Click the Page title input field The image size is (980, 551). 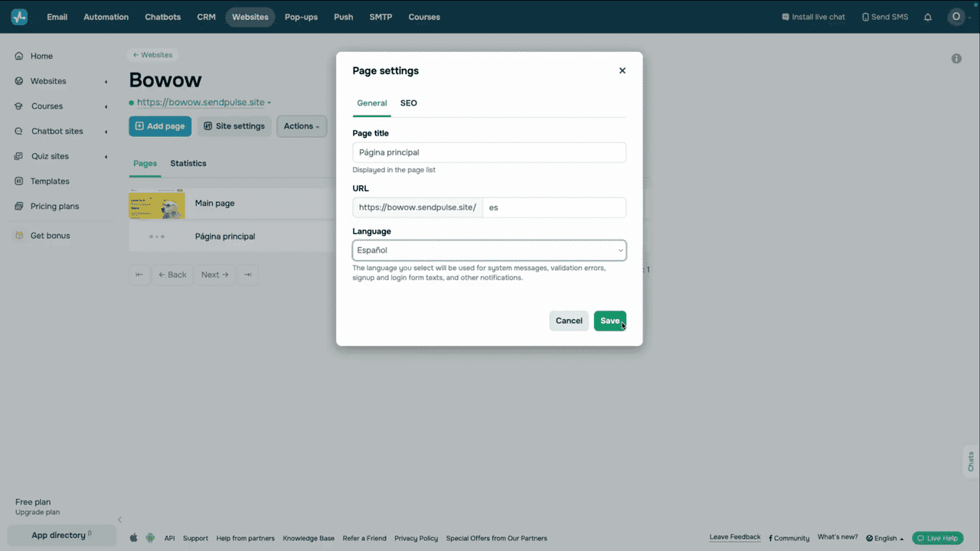489,152
